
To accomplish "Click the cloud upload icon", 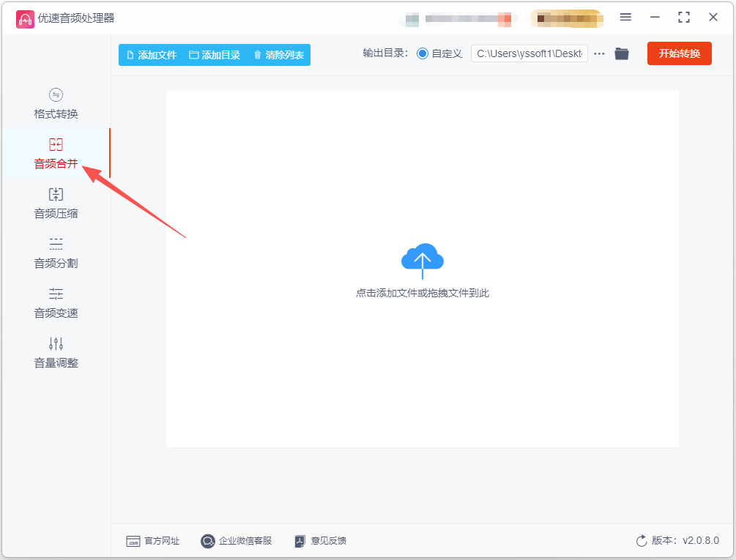I will [423, 261].
